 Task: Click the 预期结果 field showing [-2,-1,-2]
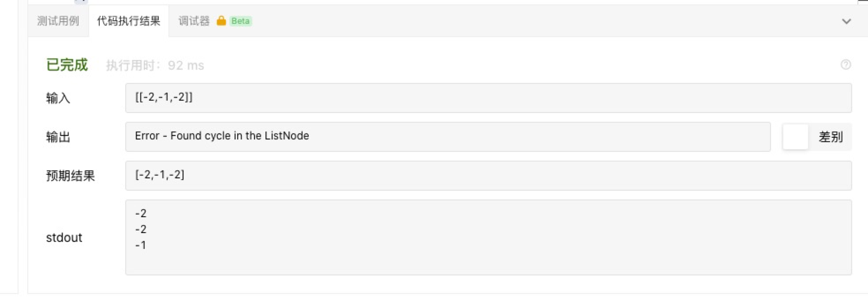click(488, 175)
